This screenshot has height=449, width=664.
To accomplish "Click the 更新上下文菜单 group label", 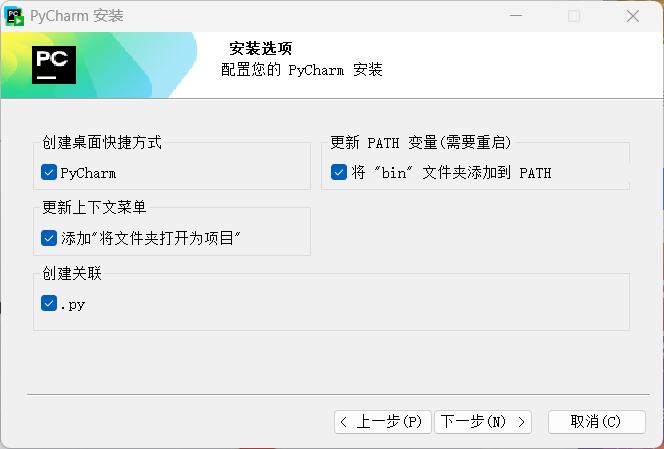I will (x=94, y=208).
